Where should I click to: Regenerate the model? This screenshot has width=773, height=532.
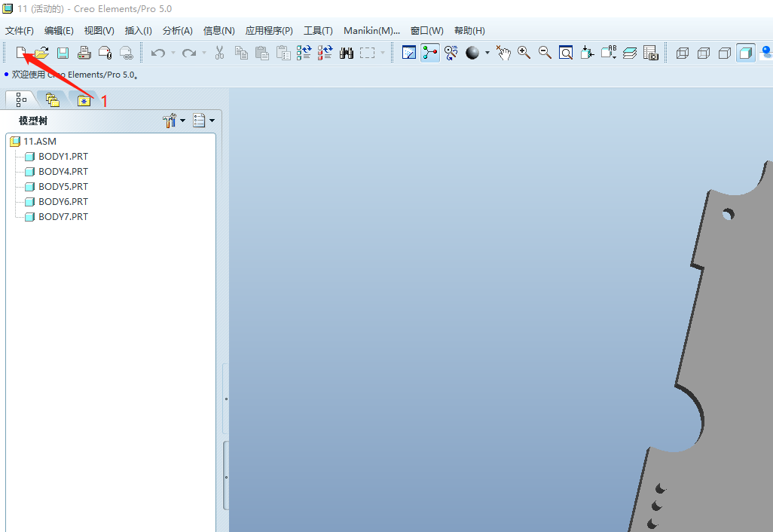click(304, 53)
